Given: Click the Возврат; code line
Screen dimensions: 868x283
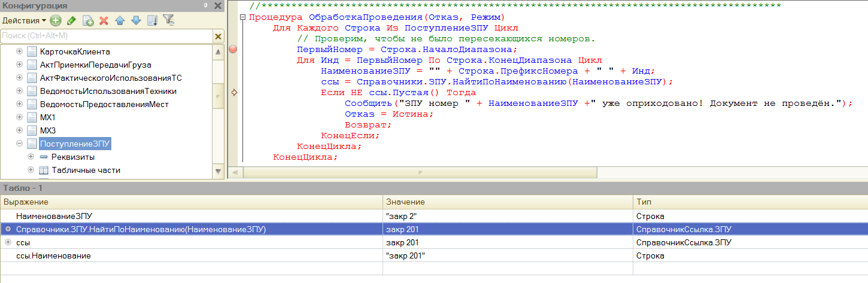Looking at the screenshot, I should pos(368,125).
